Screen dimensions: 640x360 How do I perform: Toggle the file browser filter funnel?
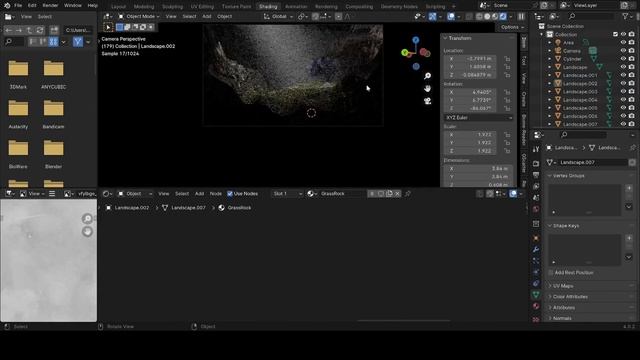point(78,42)
